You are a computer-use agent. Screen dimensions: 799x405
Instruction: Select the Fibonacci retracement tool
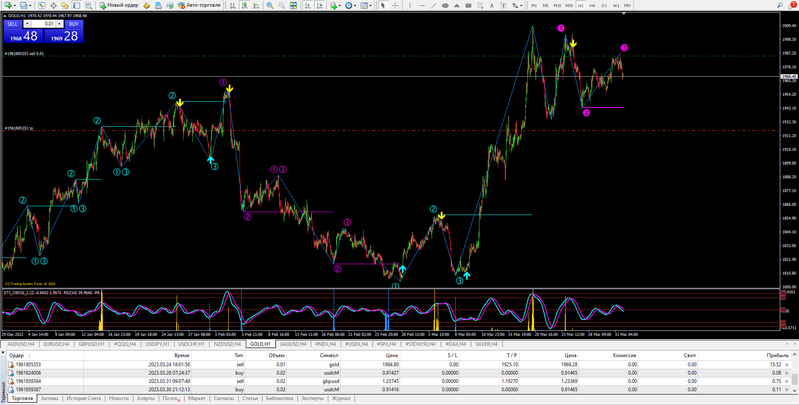(x=480, y=6)
